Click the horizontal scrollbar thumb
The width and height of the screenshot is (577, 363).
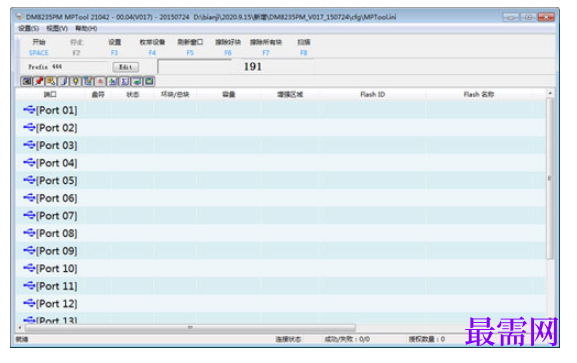click(x=190, y=327)
